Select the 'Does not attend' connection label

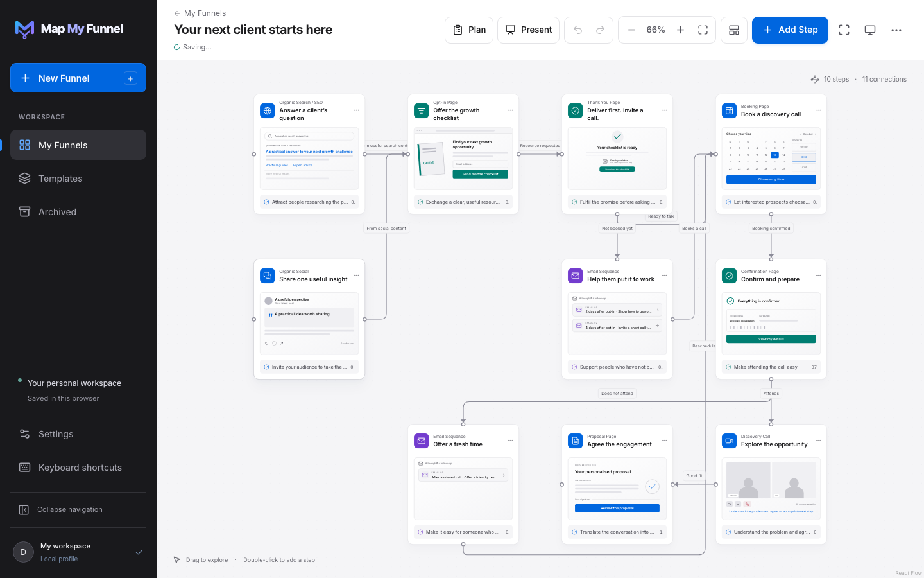617,394
